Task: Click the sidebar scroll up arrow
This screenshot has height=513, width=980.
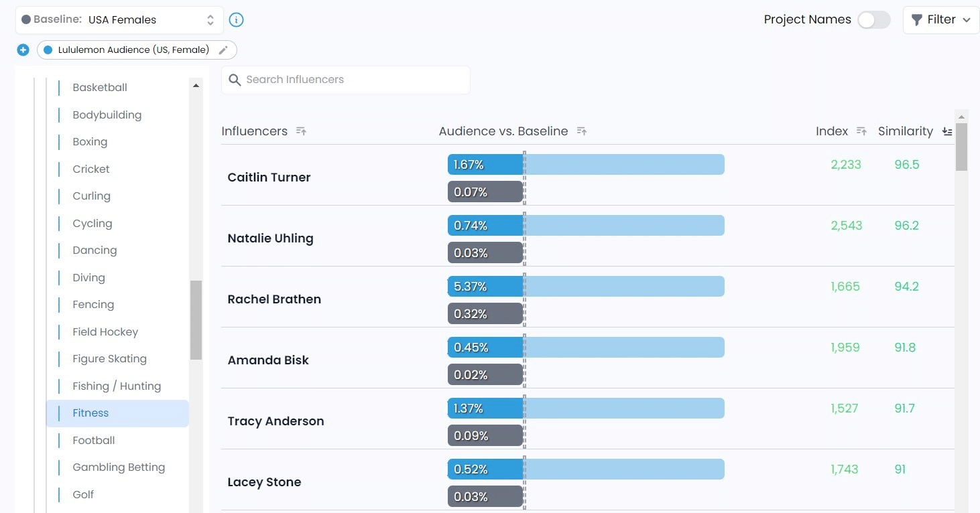Action: pyautogui.click(x=196, y=86)
